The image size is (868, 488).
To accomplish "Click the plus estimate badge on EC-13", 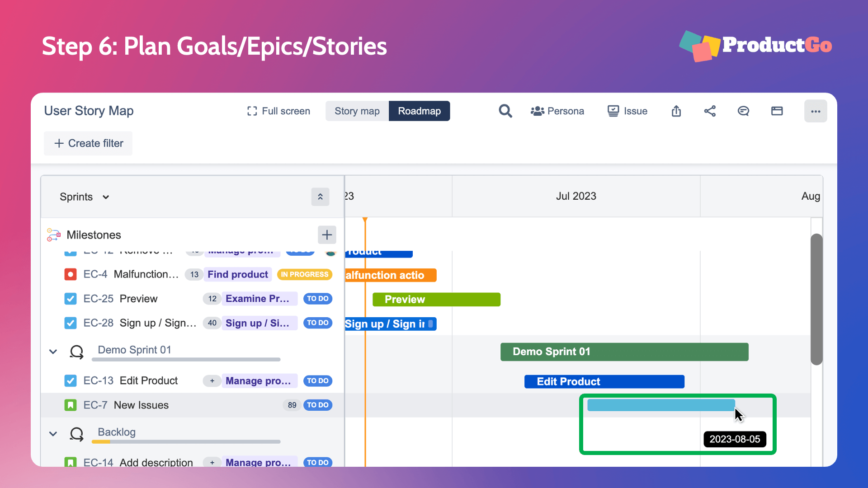I will coord(212,381).
